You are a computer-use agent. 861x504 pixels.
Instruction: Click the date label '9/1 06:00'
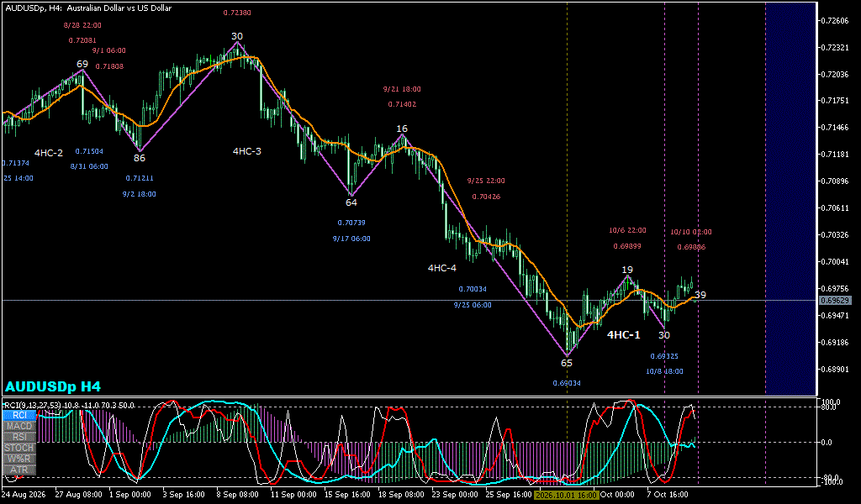click(x=108, y=50)
